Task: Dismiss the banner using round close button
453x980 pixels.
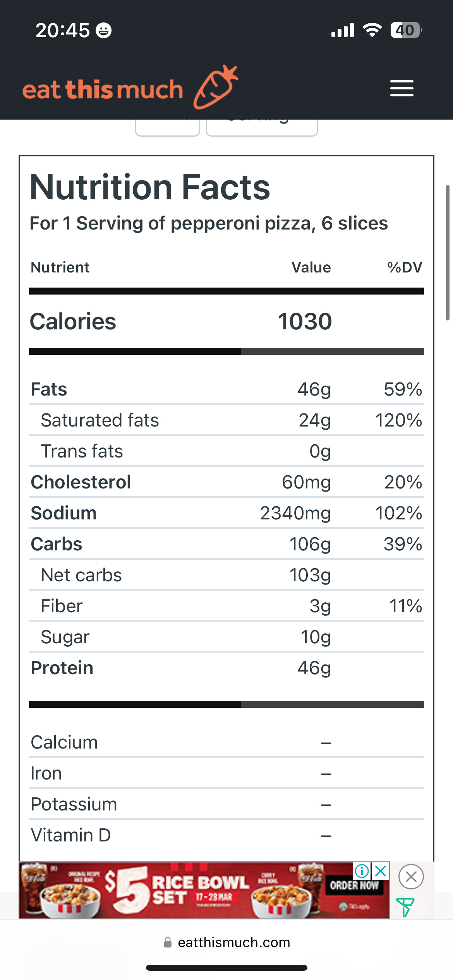Action: (x=411, y=877)
